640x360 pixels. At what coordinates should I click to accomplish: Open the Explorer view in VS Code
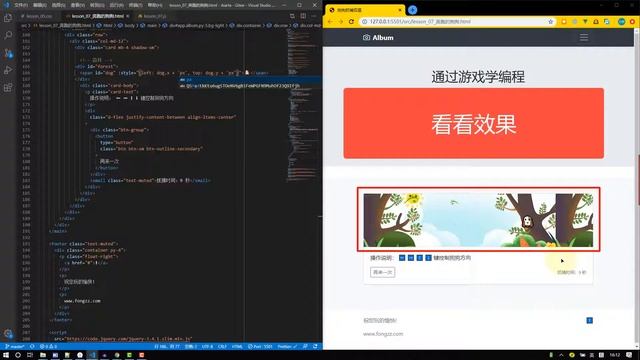(8, 18)
